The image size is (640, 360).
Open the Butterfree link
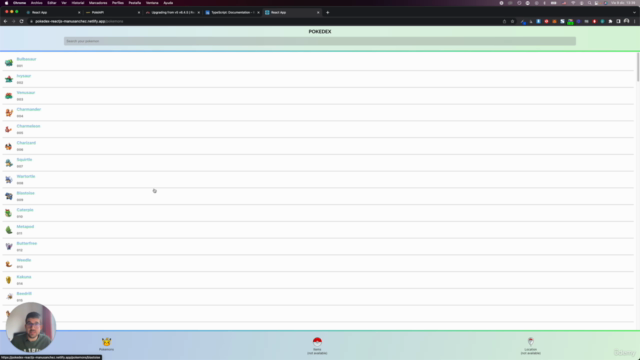(x=27, y=243)
